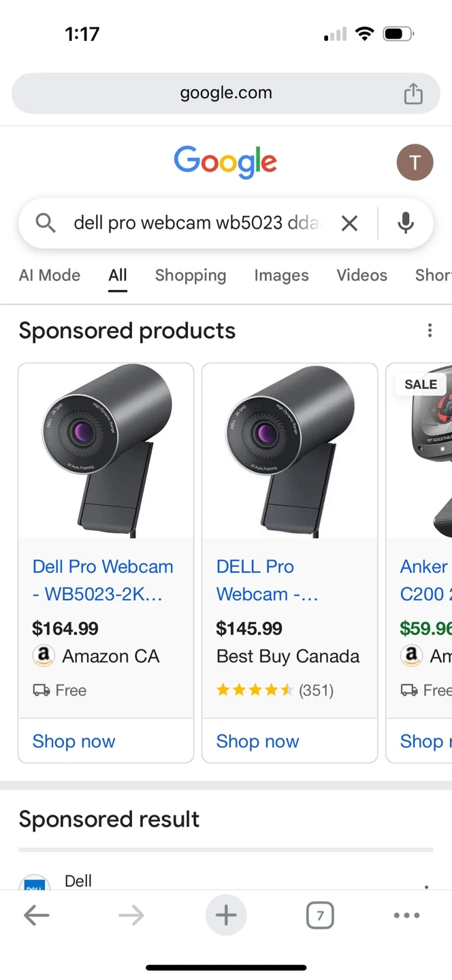Screen dimensions: 452x980
Task: Select the Videos tab
Action: [x=361, y=276]
